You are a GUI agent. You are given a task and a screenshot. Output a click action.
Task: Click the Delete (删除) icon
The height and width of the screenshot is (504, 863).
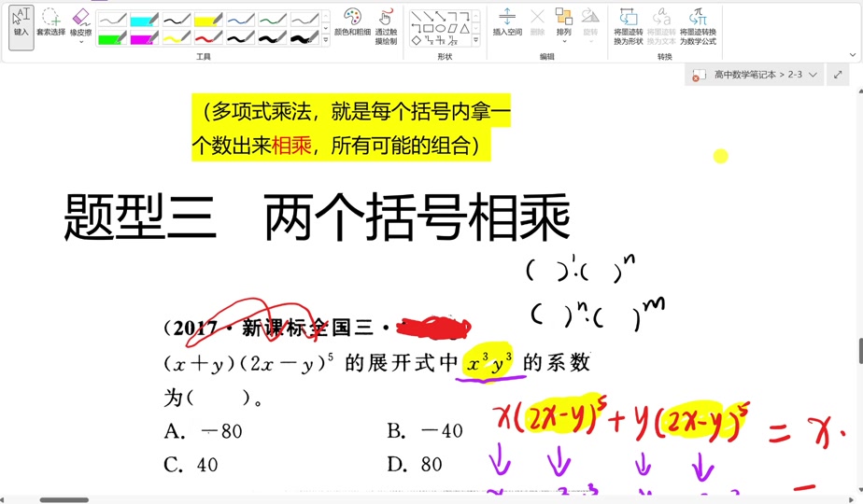tap(537, 22)
